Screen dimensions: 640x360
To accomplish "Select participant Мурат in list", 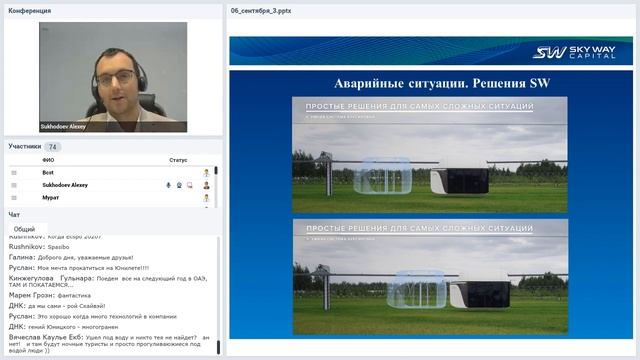I will tap(51, 198).
